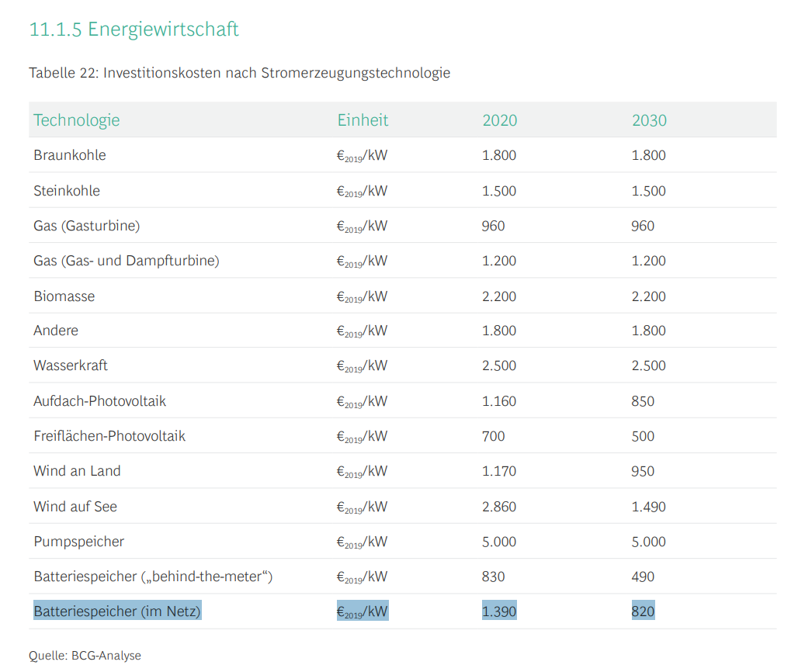Screen dimensions: 798x672
Task: Select the 2030 column header
Action: tap(649, 120)
